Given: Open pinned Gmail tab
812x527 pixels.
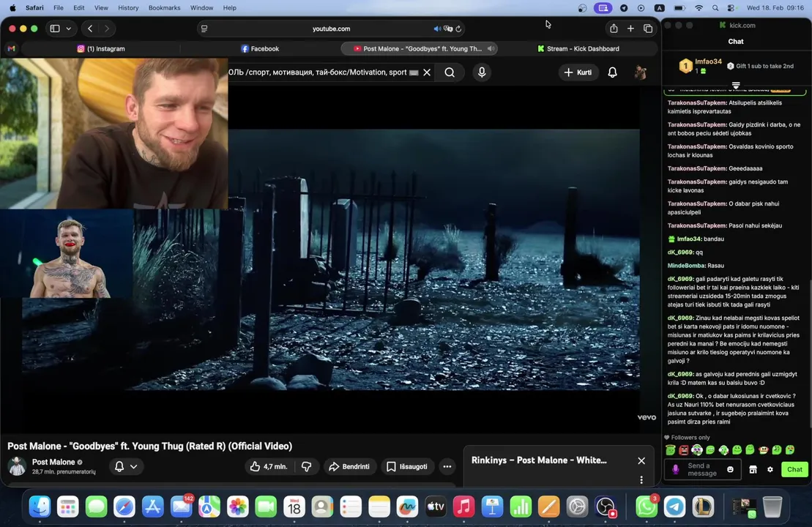Looking at the screenshot, I should [12, 48].
